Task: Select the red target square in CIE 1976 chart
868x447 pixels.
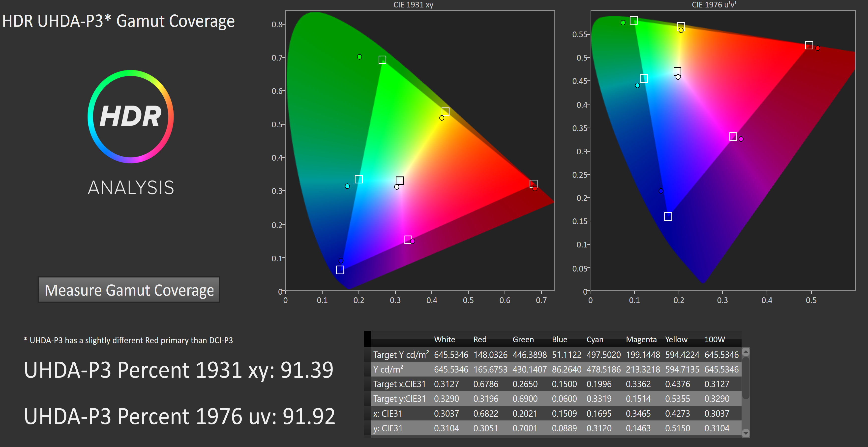Action: (x=809, y=45)
